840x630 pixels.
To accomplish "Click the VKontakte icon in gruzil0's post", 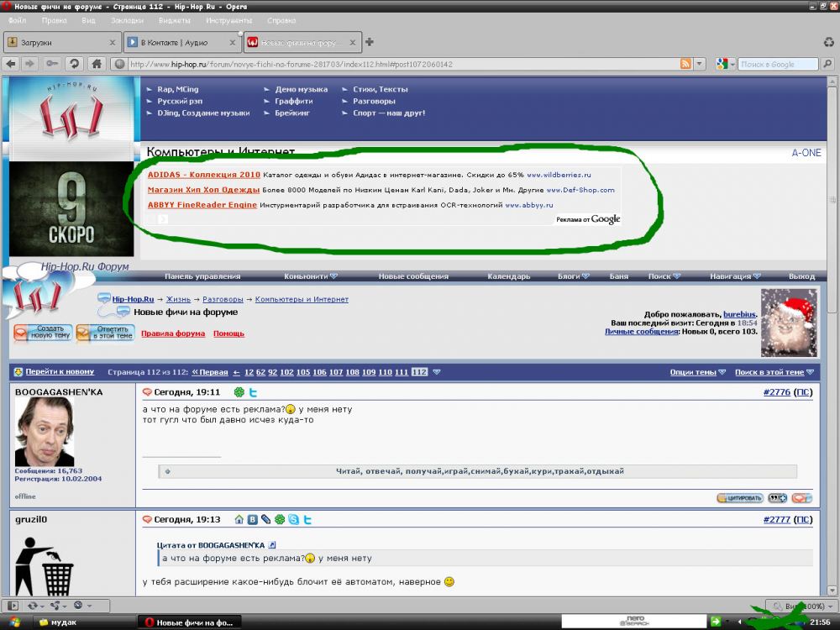I will (x=252, y=519).
